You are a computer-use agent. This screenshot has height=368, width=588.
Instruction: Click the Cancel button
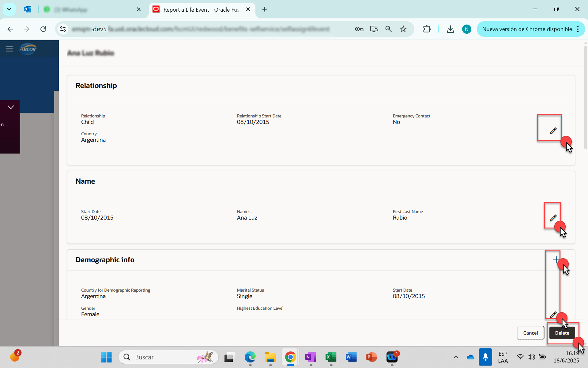(530, 333)
